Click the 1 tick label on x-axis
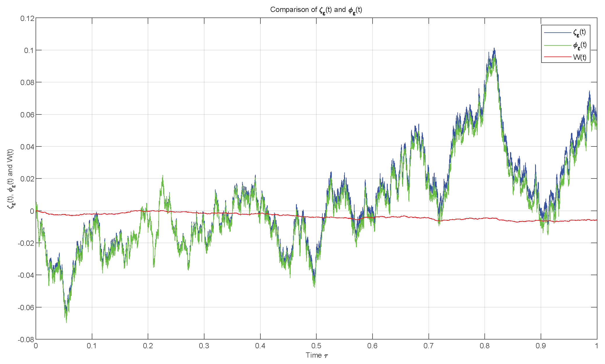The width and height of the screenshot is (605, 364). 597,346
